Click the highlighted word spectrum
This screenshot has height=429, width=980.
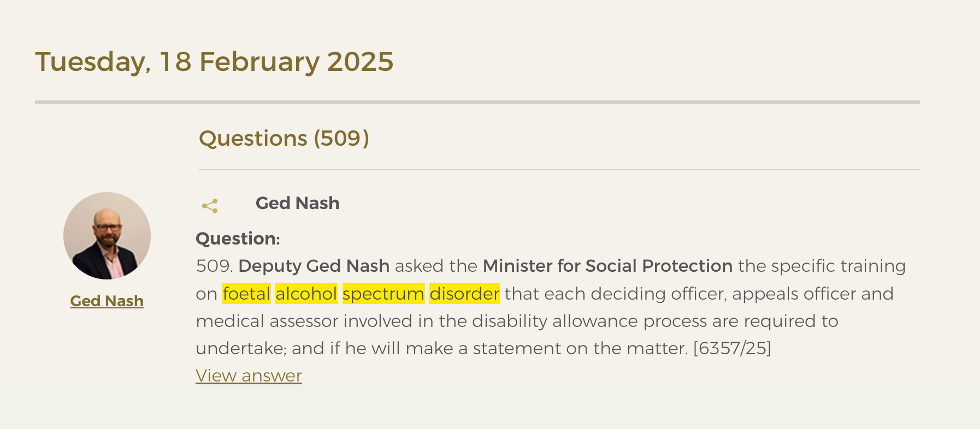coord(383,294)
